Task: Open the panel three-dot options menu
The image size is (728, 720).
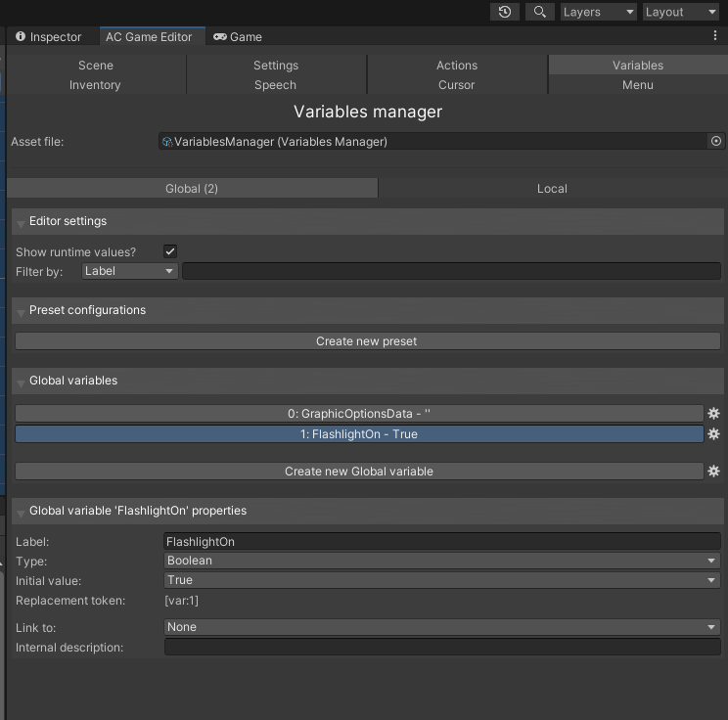Action: [715, 36]
